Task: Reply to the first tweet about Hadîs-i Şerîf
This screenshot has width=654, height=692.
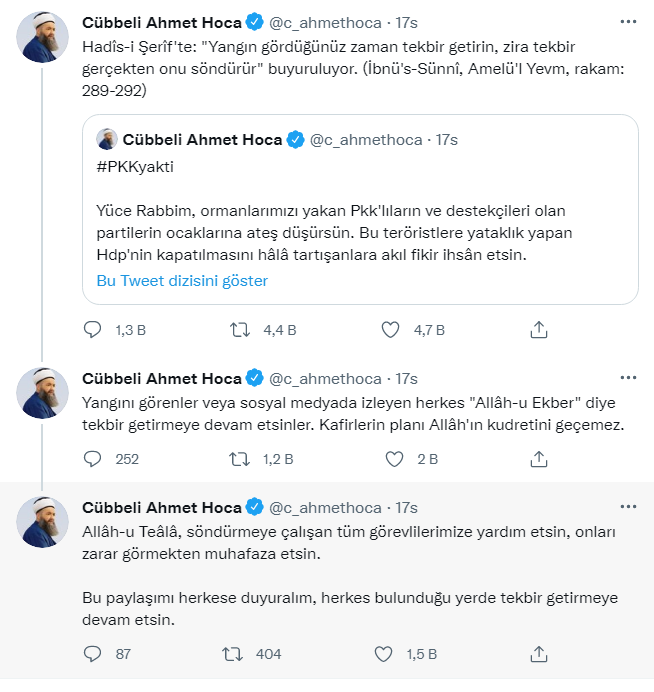Action: 92,329
